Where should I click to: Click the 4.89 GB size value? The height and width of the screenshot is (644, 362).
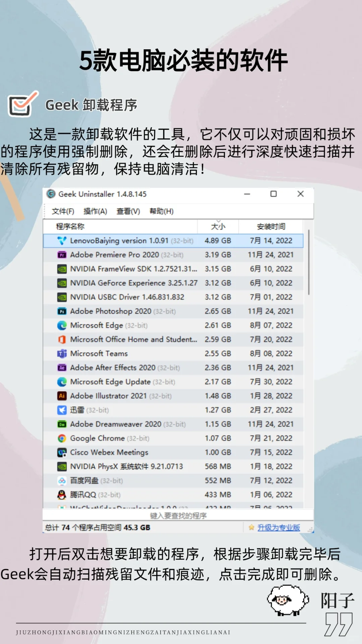tap(218, 240)
